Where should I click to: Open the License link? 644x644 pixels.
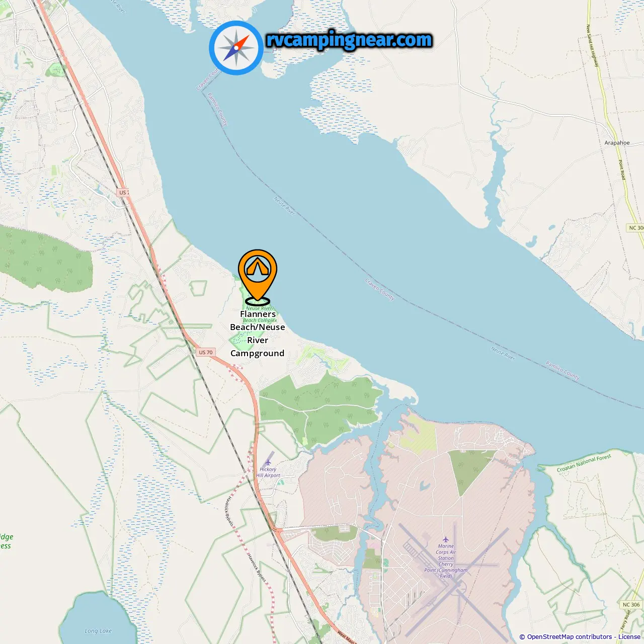(x=629, y=637)
